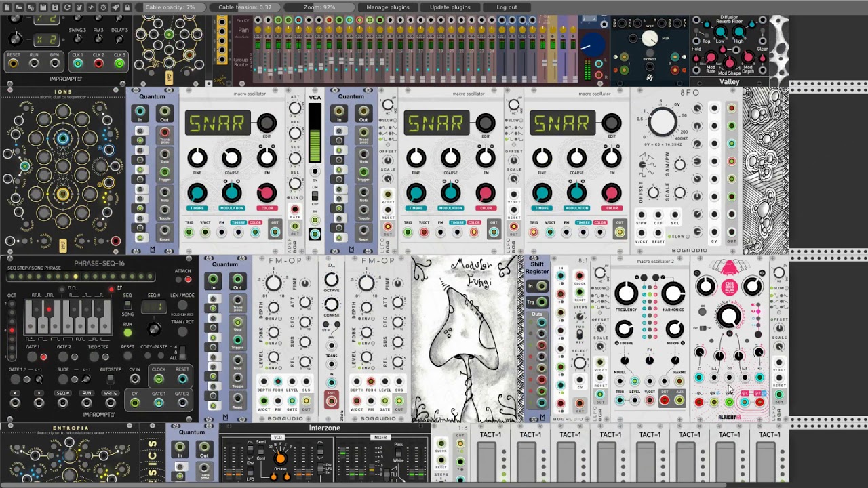This screenshot has width=868, height=488.
Task: Toggle the RUN button on PHRASE-SEQ-16
Action: click(x=127, y=333)
